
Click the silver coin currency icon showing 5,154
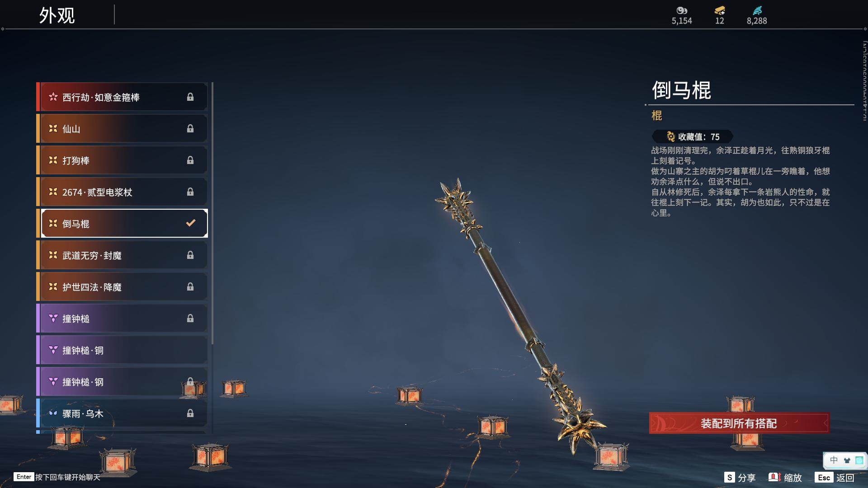(682, 10)
